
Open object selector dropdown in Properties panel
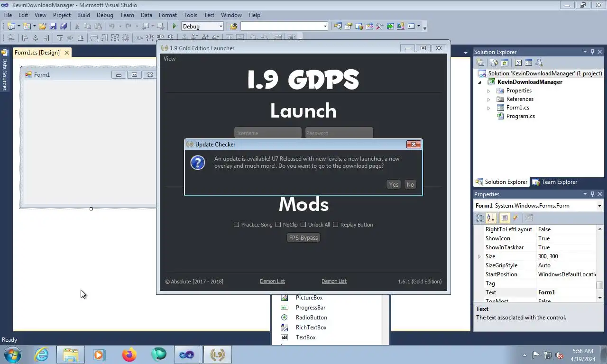coord(599,206)
